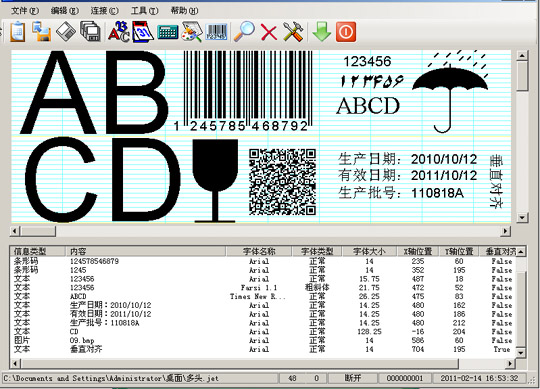Viewport: 540px width, 389px height.
Task: Click the 字体类型 column header
Action: click(317, 251)
